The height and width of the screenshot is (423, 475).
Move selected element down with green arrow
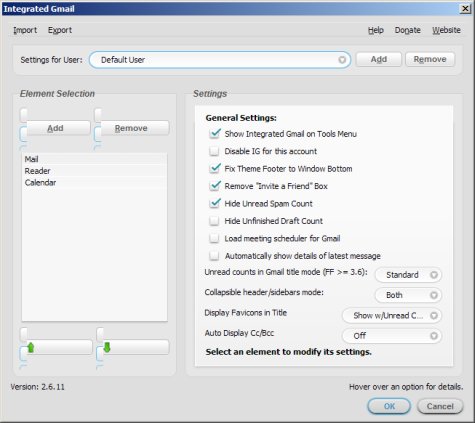point(135,348)
